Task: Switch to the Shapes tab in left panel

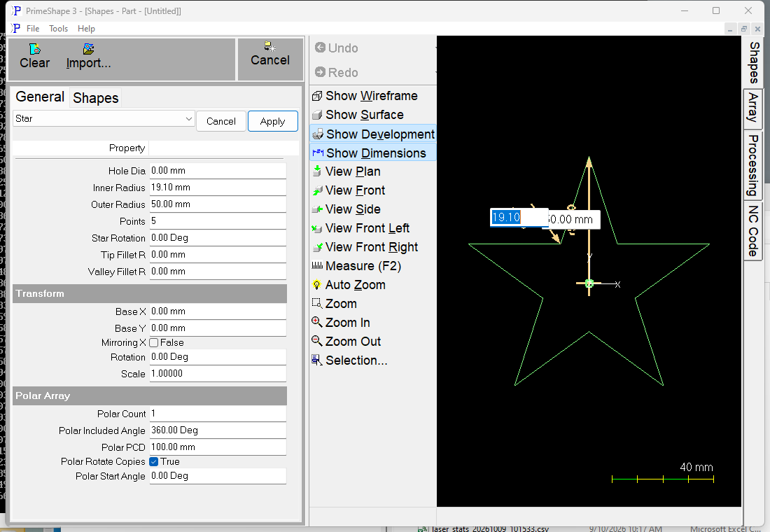Action: click(96, 98)
